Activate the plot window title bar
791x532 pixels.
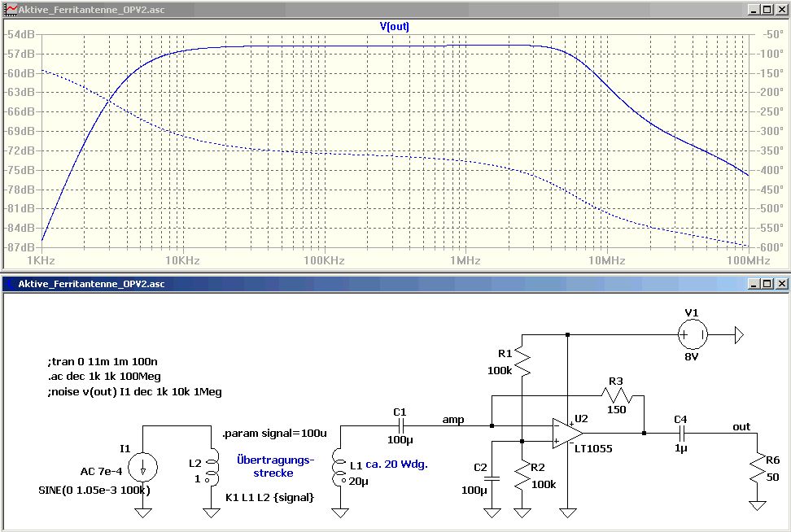click(x=395, y=9)
